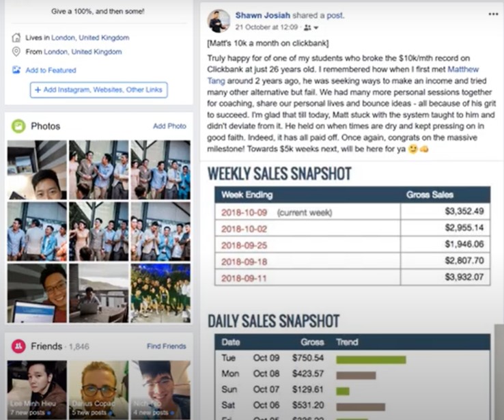Click the $750.54 daily gross value

[x=307, y=358]
